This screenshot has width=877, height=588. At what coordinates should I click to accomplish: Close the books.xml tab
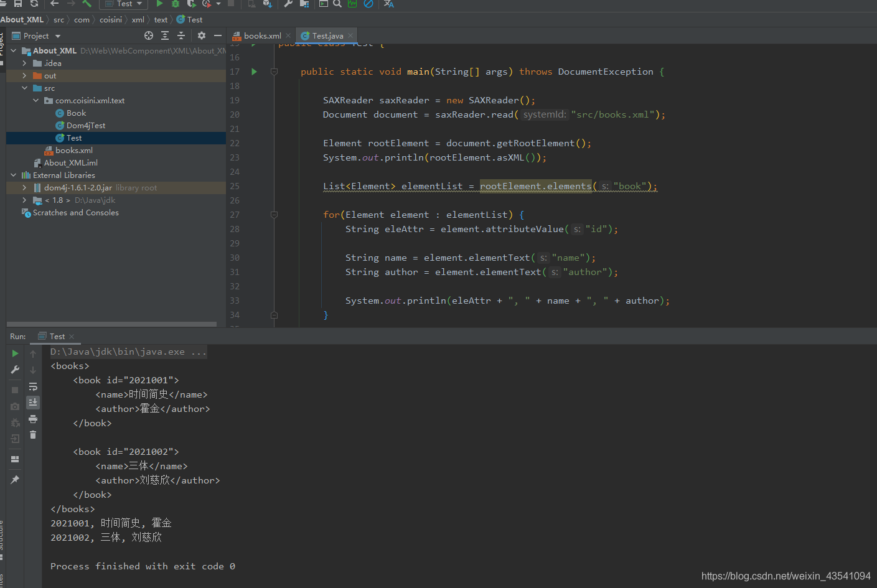(x=288, y=35)
